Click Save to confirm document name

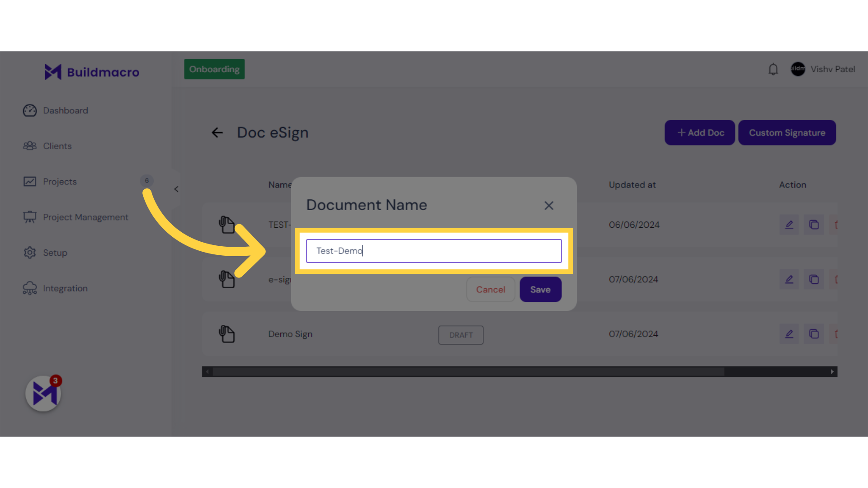[540, 289]
